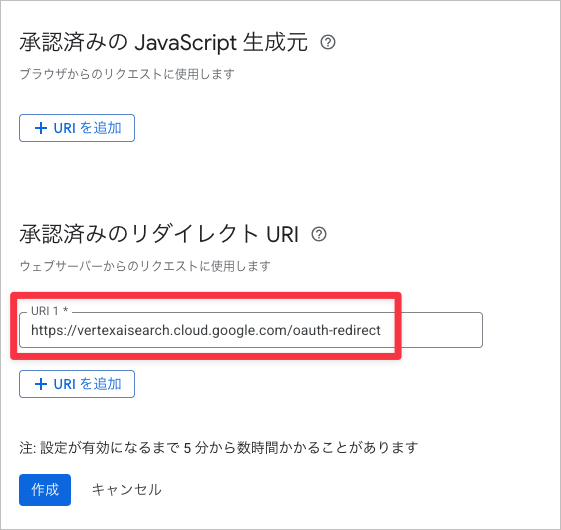Select text ブラウザからのリクエストに使用します

127,74
